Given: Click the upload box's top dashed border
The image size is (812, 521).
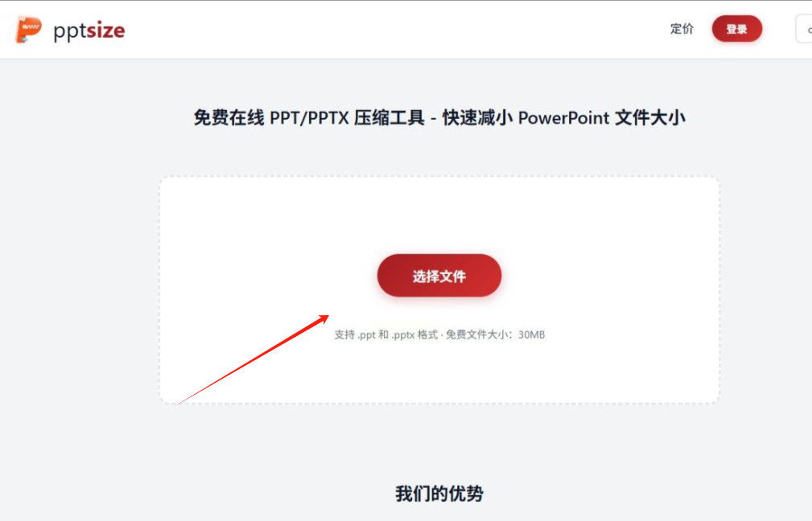Looking at the screenshot, I should [x=439, y=177].
